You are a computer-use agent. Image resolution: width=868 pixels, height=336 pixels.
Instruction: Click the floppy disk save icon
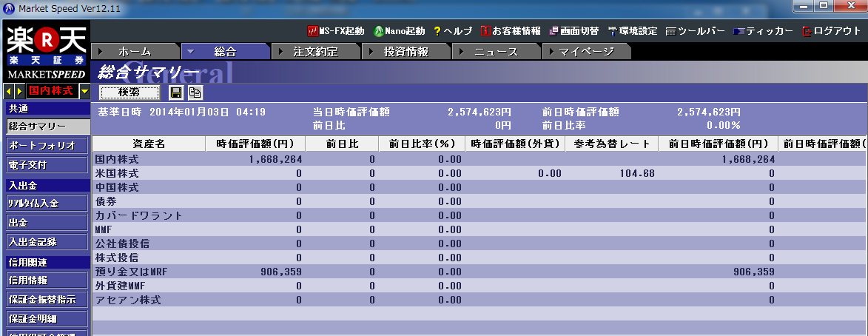[x=176, y=93]
